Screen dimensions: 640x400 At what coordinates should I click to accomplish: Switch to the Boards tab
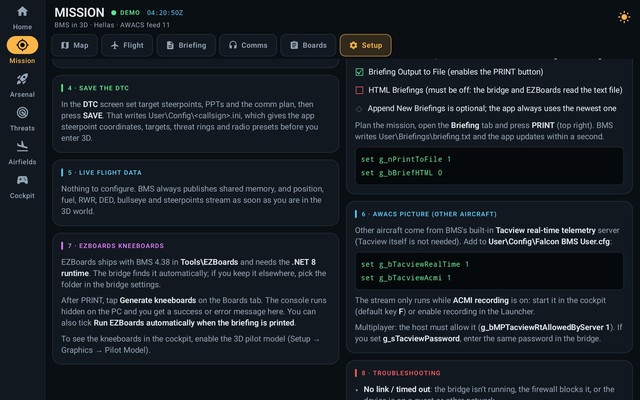click(x=308, y=45)
